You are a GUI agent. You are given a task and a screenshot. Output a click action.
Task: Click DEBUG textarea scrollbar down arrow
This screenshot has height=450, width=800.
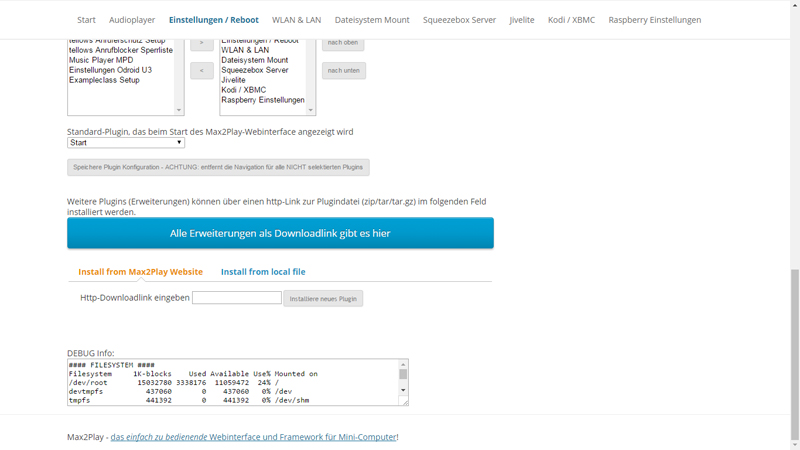pos(403,390)
